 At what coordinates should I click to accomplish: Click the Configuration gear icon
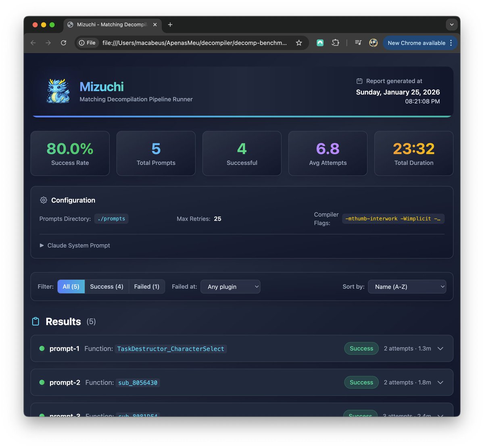[44, 200]
